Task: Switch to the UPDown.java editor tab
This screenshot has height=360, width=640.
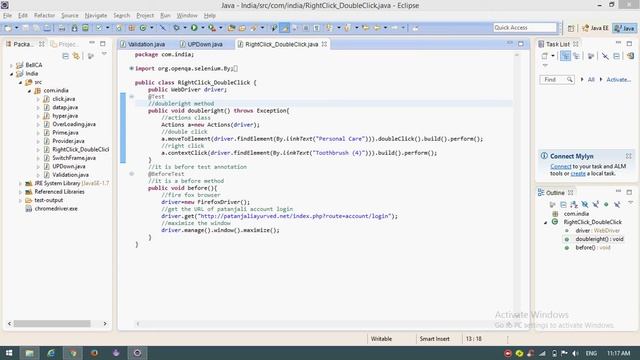Action: pyautogui.click(x=201, y=44)
